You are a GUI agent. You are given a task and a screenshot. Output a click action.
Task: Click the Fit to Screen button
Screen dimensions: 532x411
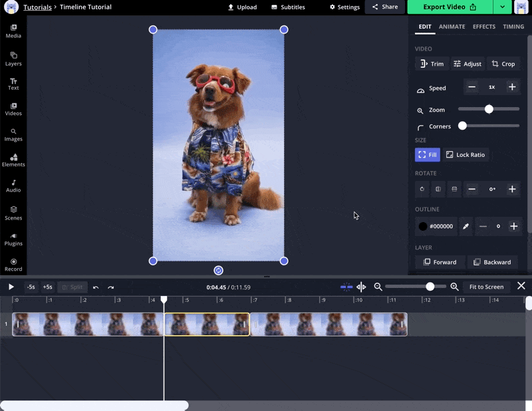[x=486, y=287]
